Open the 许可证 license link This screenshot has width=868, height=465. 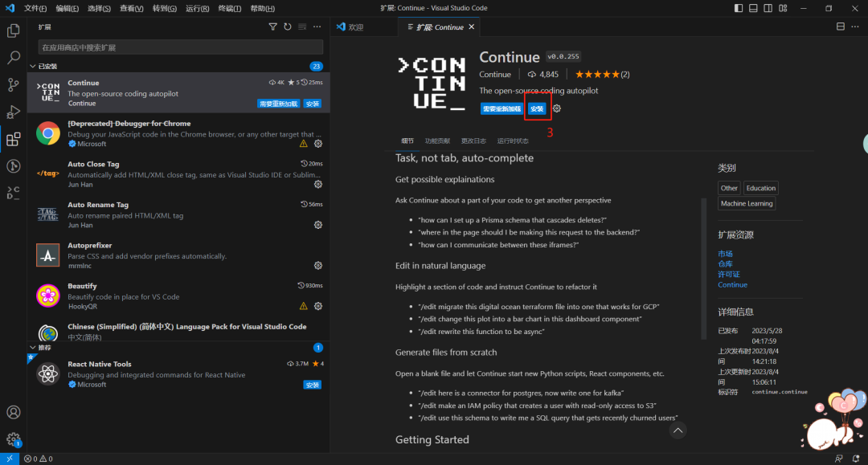(728, 275)
